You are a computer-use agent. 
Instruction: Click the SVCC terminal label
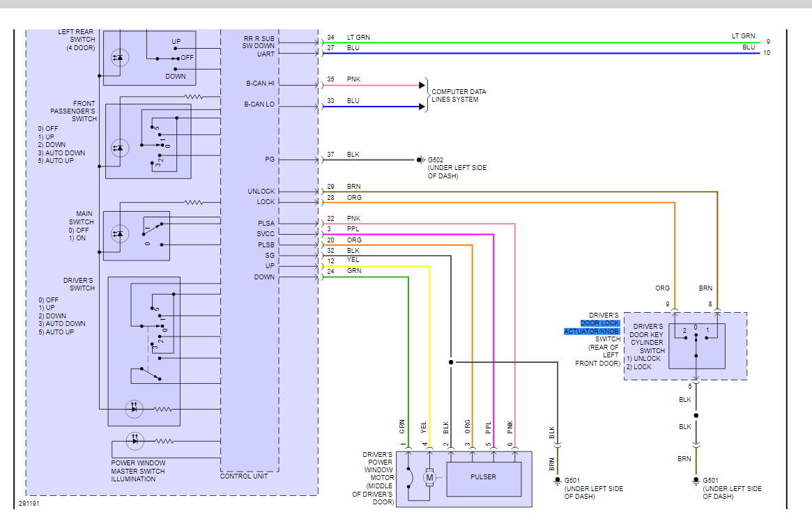(x=266, y=234)
